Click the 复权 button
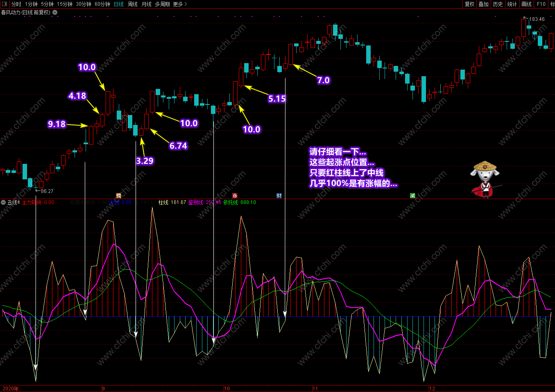Viewport: 555px width, 392px height. 469,4
